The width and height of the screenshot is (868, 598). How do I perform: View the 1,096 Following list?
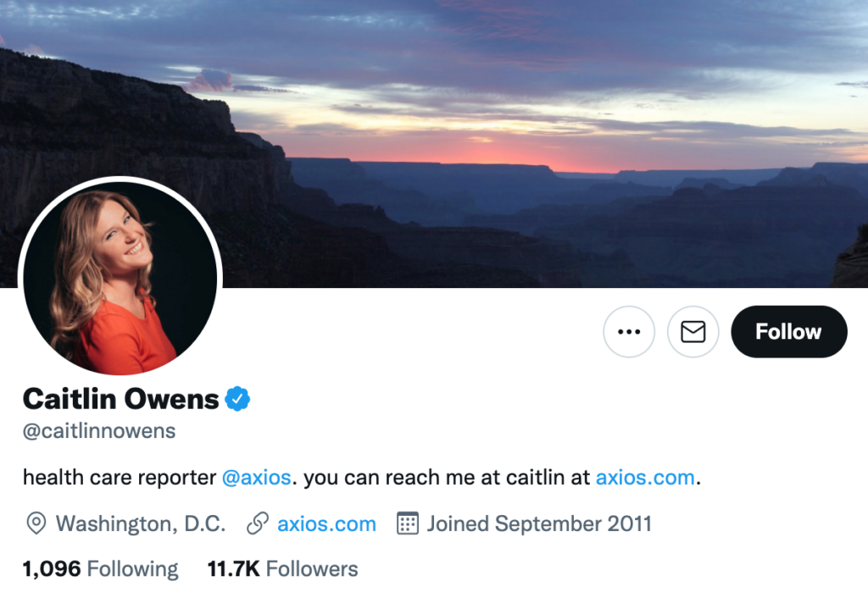click(100, 569)
